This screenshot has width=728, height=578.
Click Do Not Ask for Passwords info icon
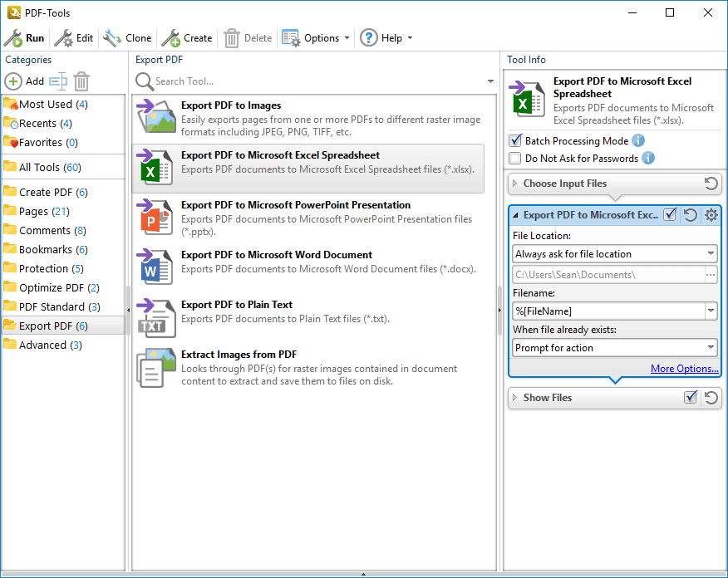(648, 158)
